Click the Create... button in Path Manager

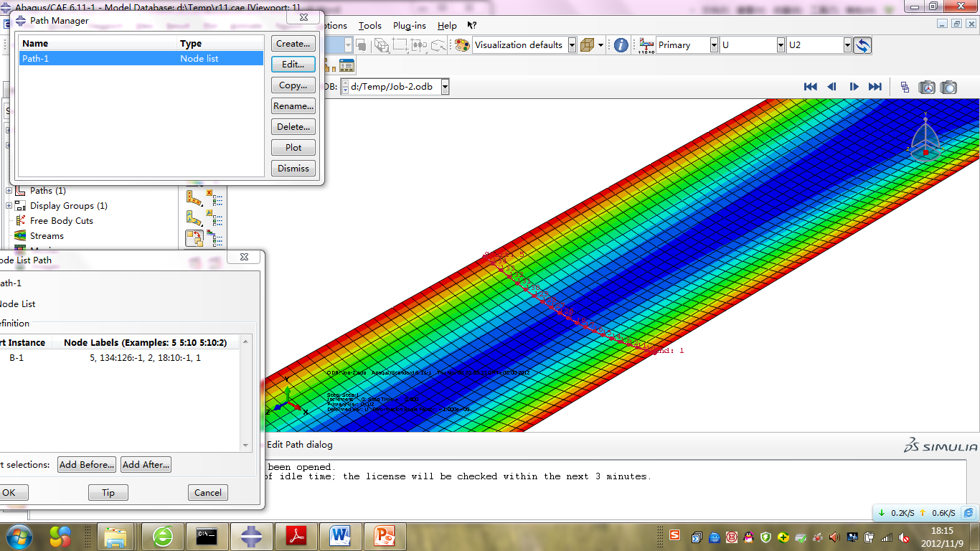pyautogui.click(x=293, y=44)
